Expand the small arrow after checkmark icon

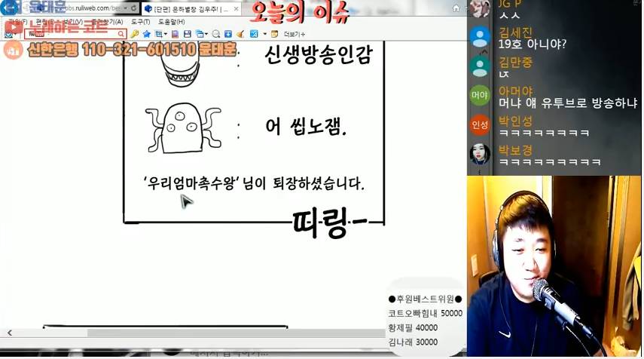265,34
